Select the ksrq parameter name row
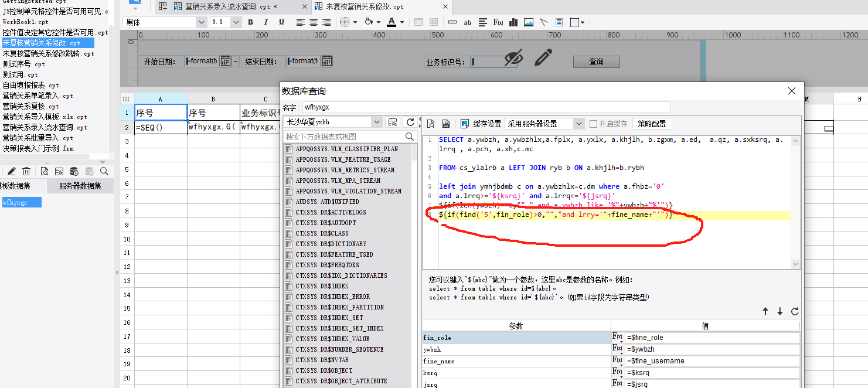Viewport: 868px width, 388px height. coord(516,373)
